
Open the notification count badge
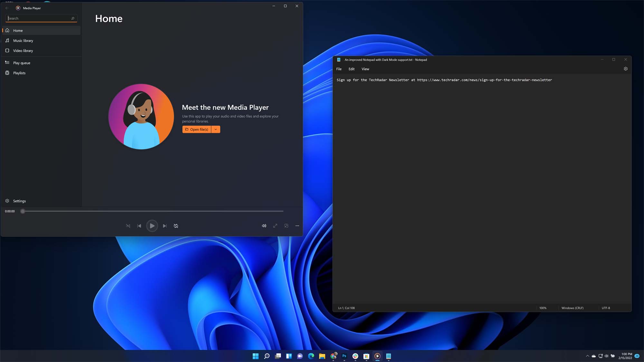[637, 356]
